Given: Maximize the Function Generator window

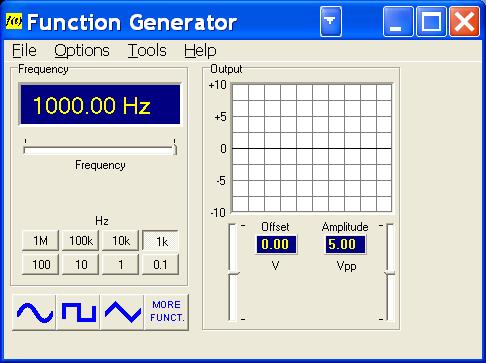Looking at the screenshot, I should (x=431, y=22).
